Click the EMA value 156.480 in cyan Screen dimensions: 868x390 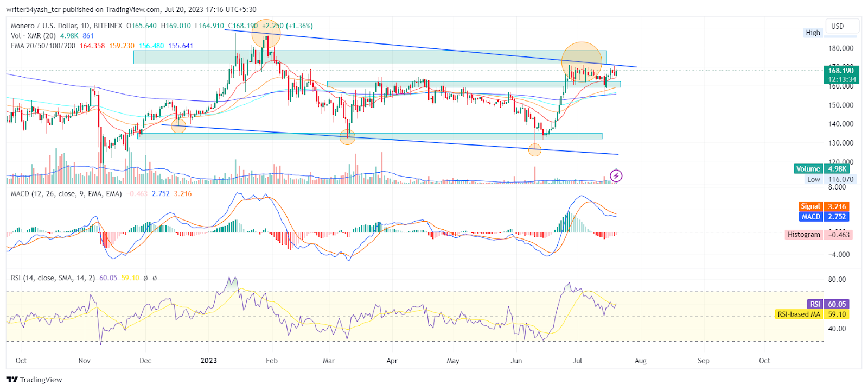(x=151, y=46)
